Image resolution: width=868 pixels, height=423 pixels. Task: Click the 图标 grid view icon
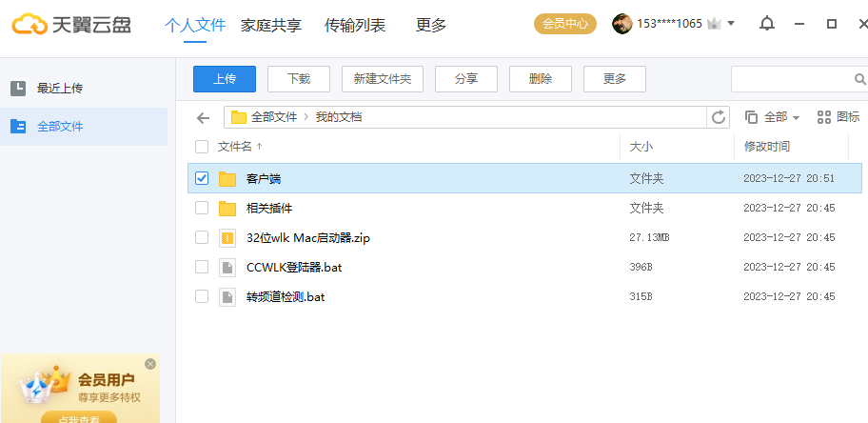tap(824, 117)
